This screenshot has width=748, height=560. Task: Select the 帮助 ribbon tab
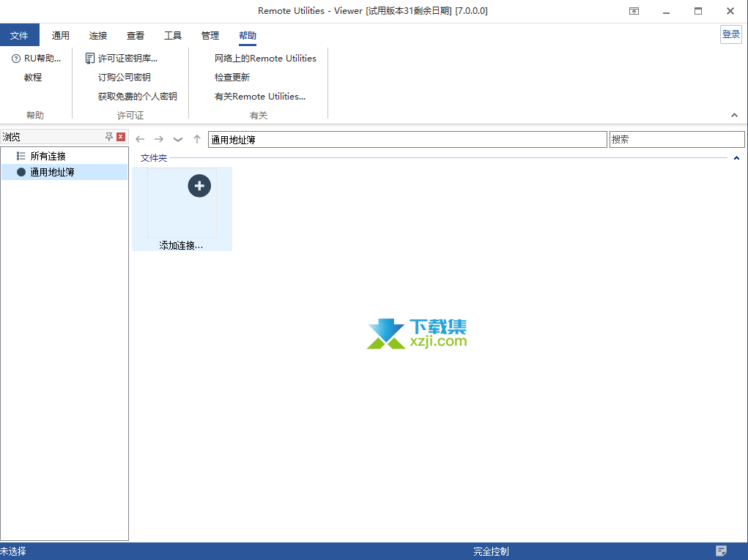tap(248, 35)
